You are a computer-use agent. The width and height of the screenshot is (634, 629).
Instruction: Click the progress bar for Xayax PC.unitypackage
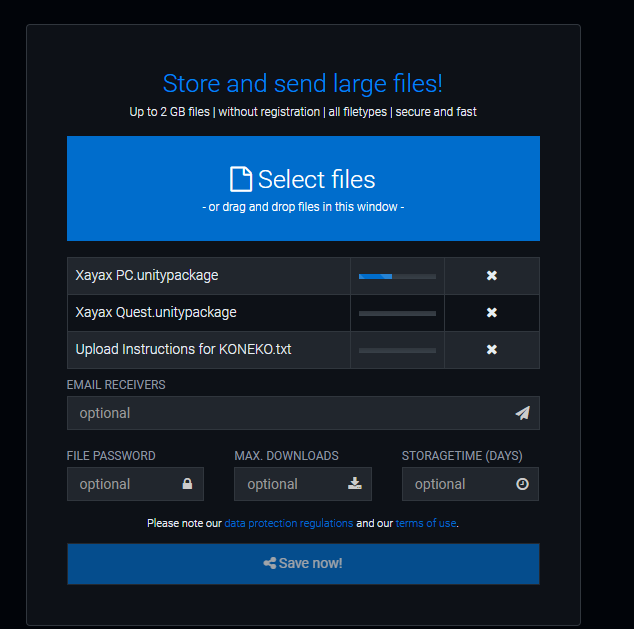(x=397, y=277)
